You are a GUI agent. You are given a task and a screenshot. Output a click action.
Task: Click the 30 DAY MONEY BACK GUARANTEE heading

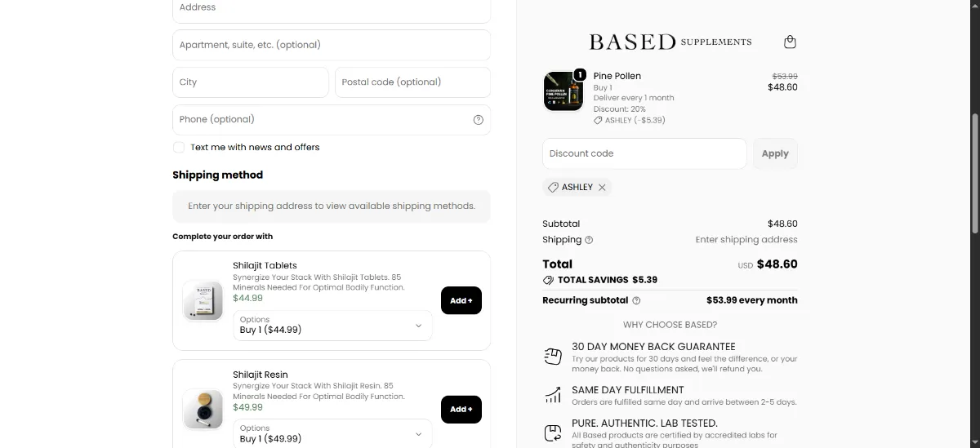[653, 347]
